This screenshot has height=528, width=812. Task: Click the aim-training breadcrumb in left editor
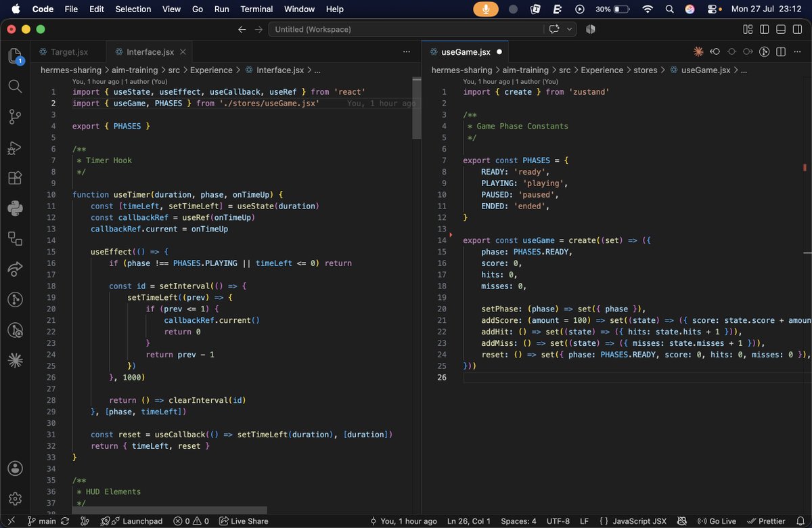135,70
